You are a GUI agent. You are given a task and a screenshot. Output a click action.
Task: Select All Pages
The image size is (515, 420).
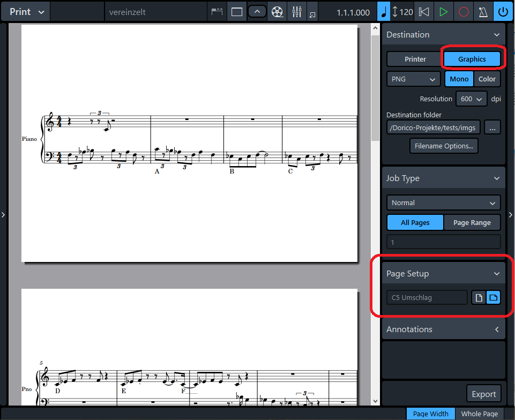point(415,223)
